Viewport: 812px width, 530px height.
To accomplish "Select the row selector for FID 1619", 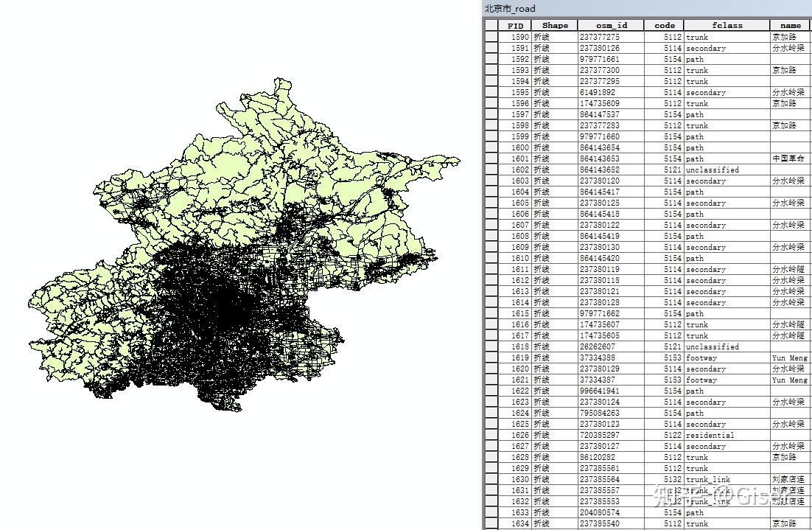I will [x=491, y=358].
